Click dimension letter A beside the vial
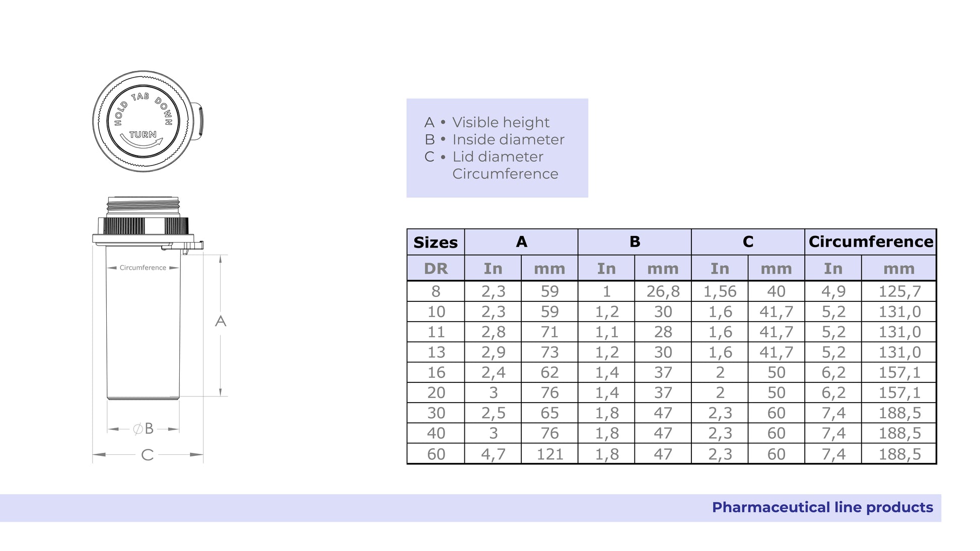The height and width of the screenshot is (551, 980). coord(221,321)
